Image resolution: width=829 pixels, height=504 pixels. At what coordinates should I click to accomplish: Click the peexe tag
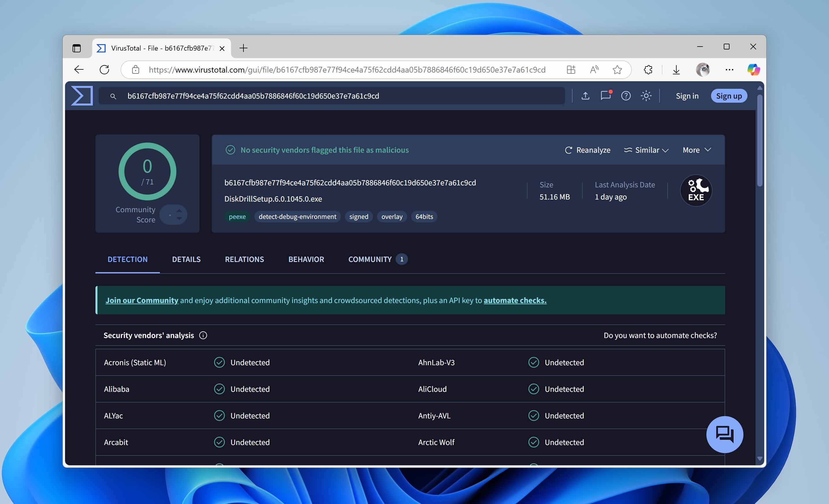coord(237,217)
